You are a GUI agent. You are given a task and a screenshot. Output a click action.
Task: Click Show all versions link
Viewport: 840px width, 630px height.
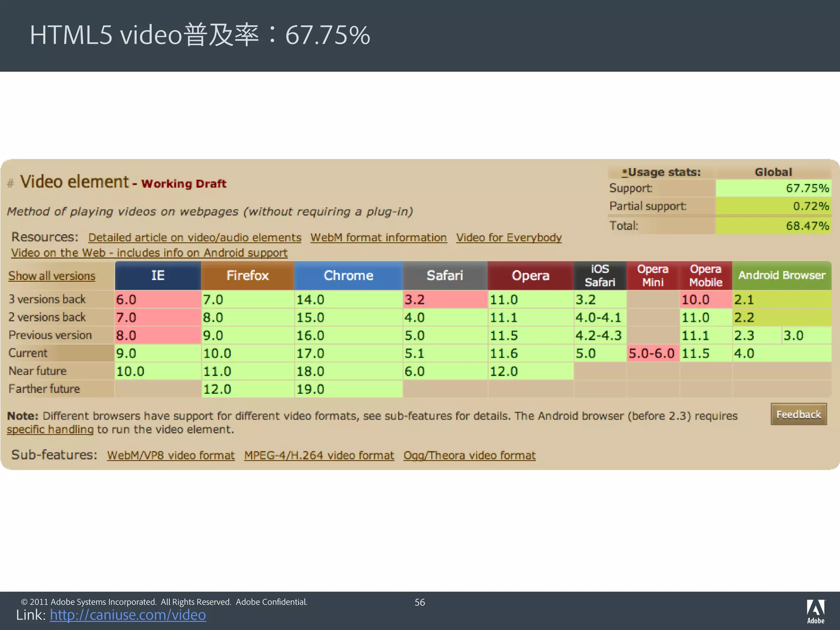pyautogui.click(x=52, y=276)
